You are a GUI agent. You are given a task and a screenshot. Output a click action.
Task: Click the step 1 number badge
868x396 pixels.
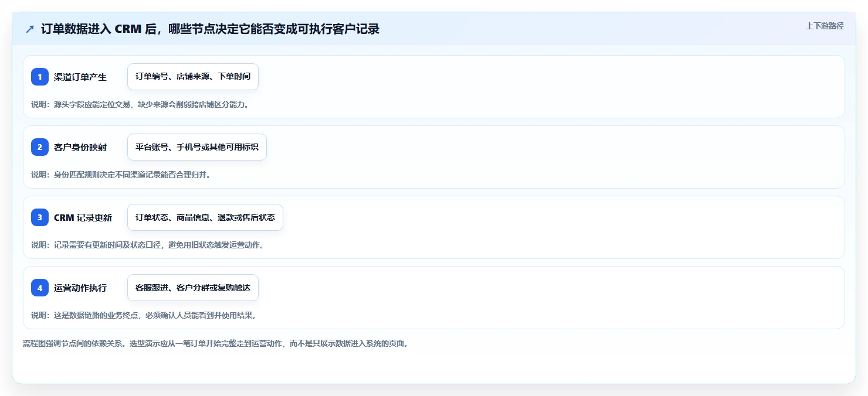click(40, 77)
